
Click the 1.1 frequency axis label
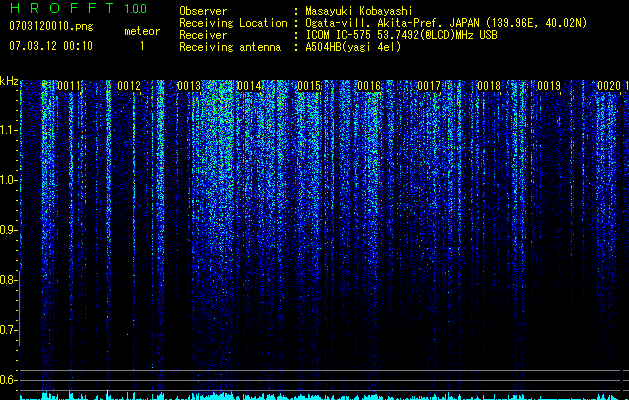coord(8,130)
